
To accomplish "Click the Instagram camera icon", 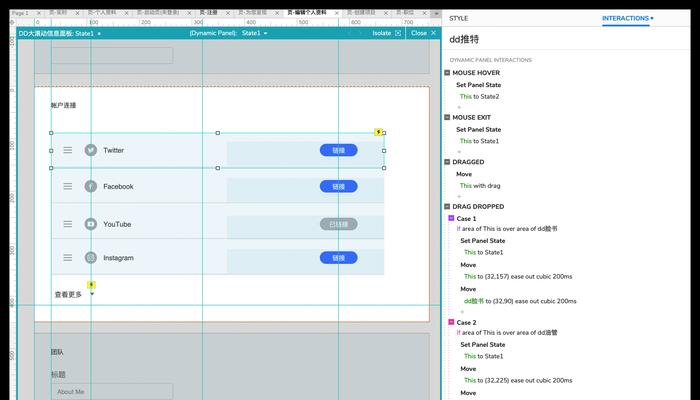I will pyautogui.click(x=91, y=258).
